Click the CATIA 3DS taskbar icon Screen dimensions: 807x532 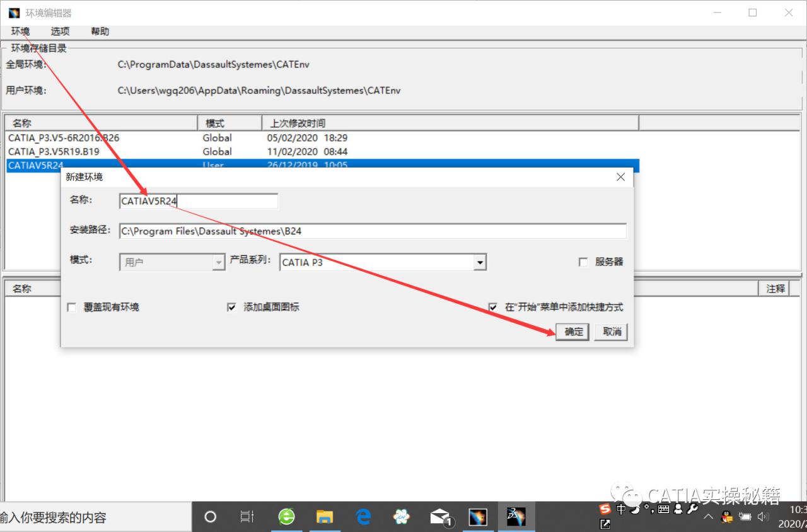coord(516,517)
